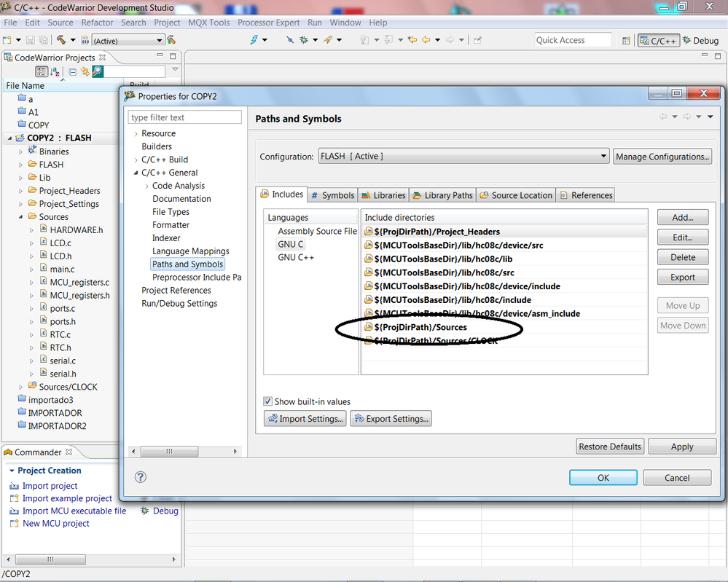Switch to the Symbols tab
This screenshot has width=728, height=582.
(x=332, y=195)
